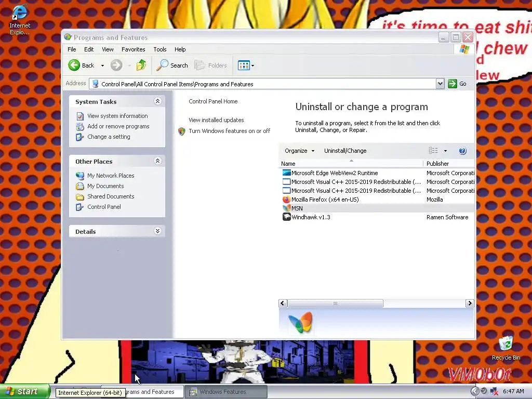Click the Uninstall/Change button
Screen dimensions: 532x399
[x=345, y=151]
